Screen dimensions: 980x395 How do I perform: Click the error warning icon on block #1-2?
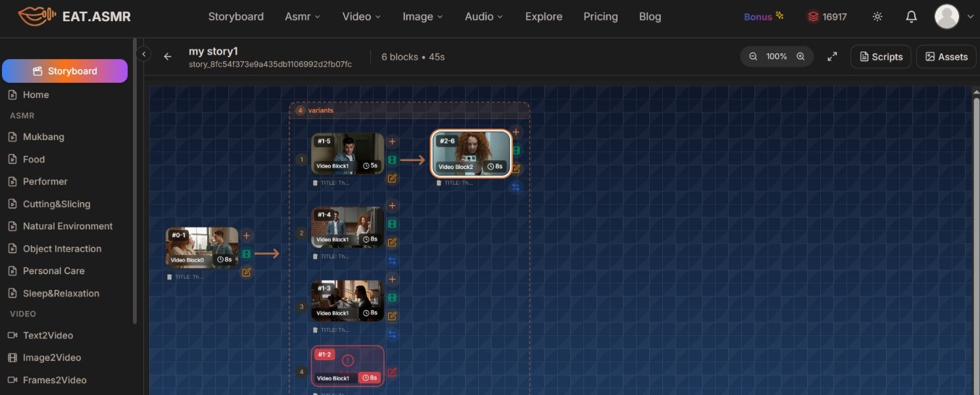coord(348,360)
